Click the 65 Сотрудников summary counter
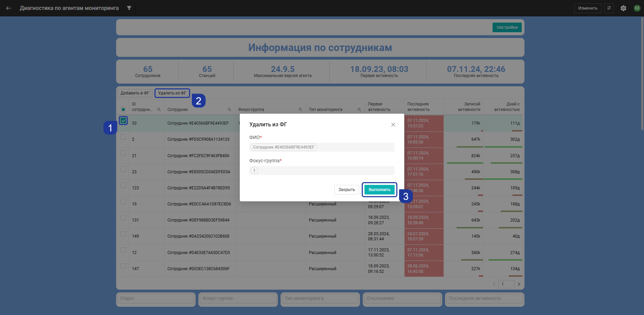The image size is (644, 315). (x=148, y=72)
